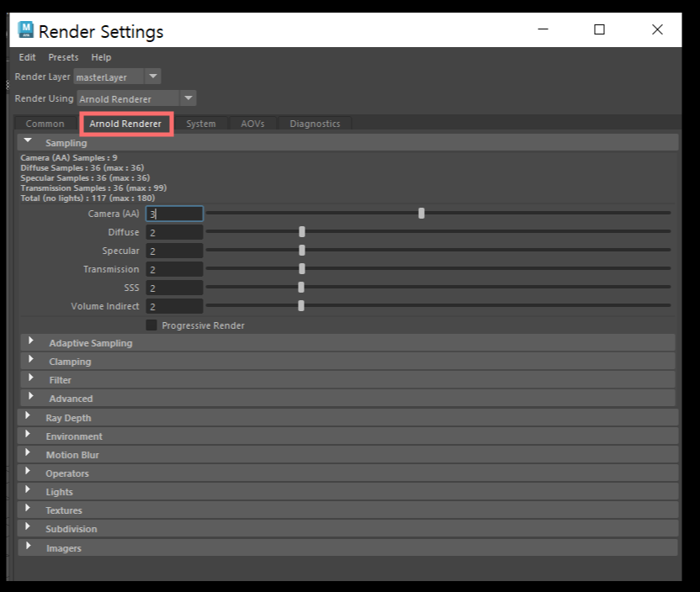Click the Volume Indirect value field
This screenshot has height=592, width=700.
[x=174, y=306]
